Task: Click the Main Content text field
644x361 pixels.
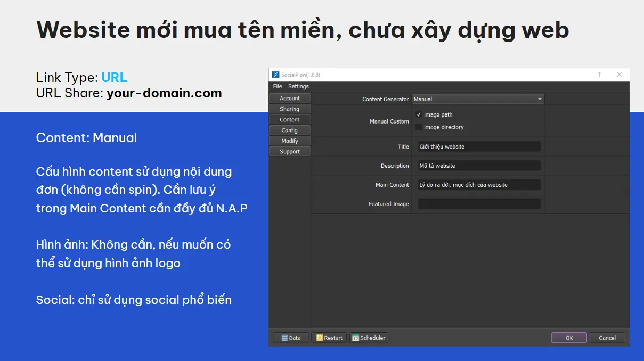Action: coord(479,185)
